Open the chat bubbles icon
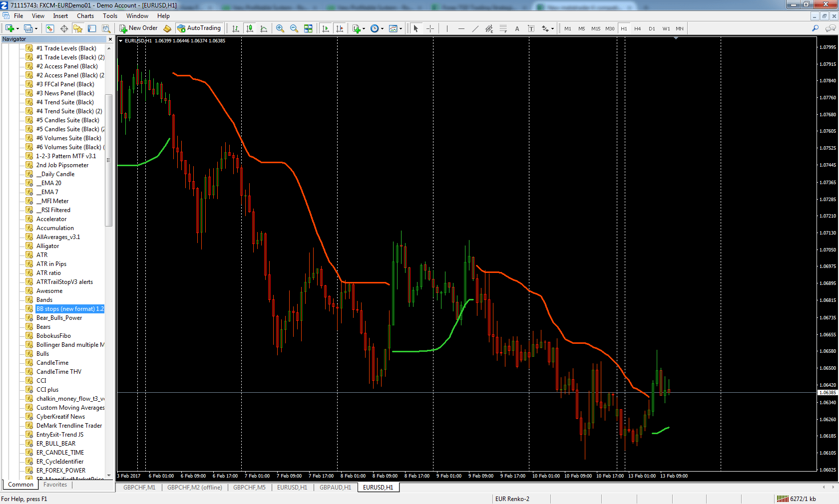Image resolution: width=839 pixels, height=504 pixels. pyautogui.click(x=831, y=28)
